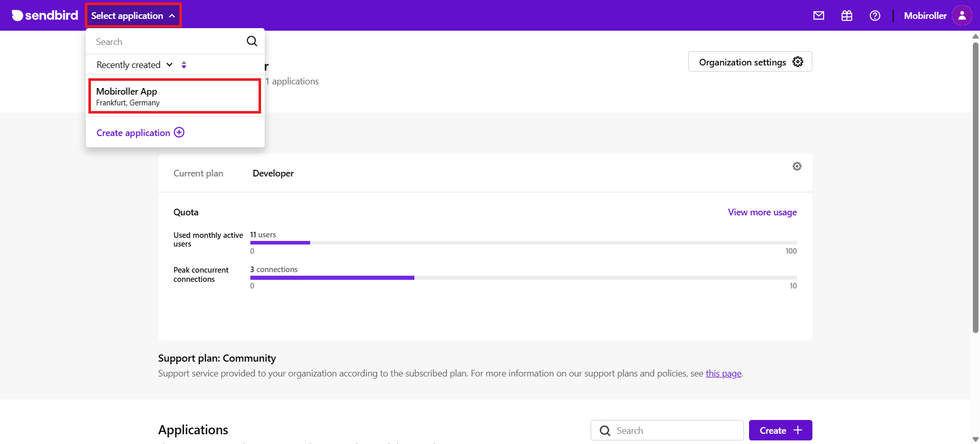Click the user avatar icon

962,15
